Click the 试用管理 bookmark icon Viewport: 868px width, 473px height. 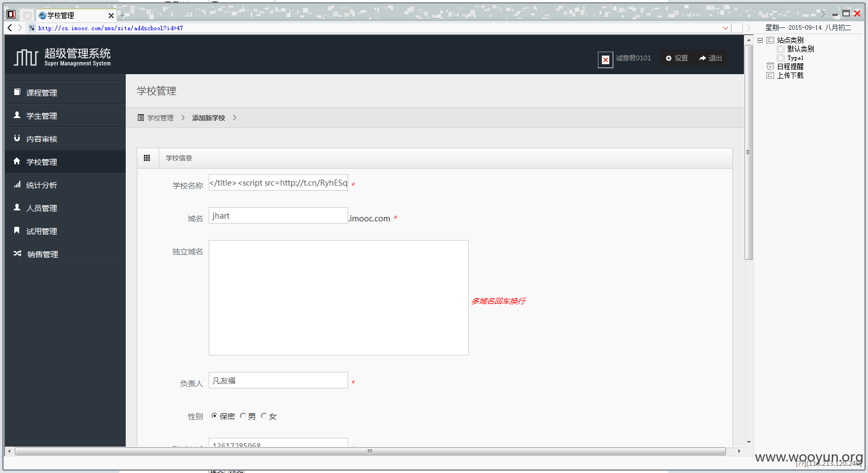pyautogui.click(x=17, y=230)
